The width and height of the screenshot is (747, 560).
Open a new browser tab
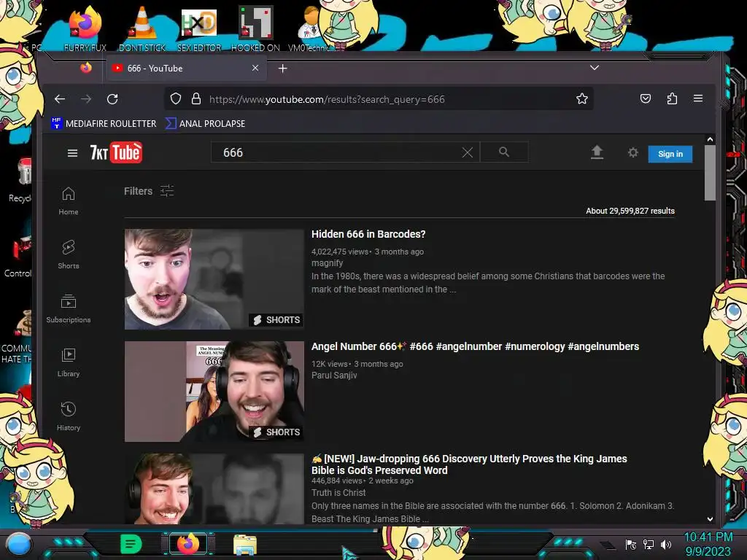[282, 69]
